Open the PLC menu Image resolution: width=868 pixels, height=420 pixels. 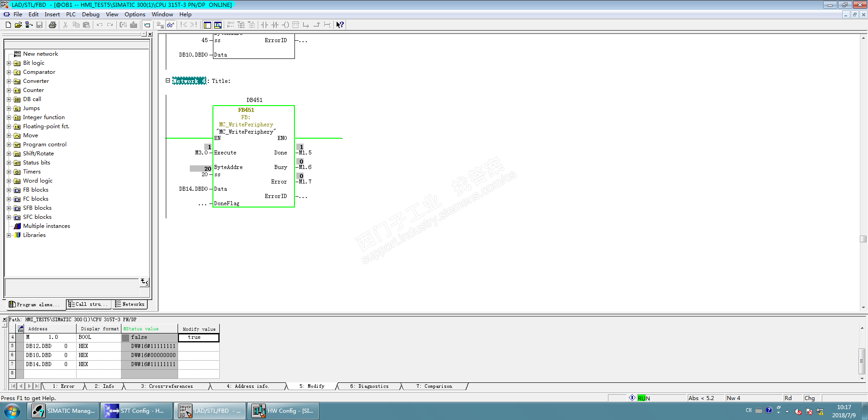click(x=71, y=14)
